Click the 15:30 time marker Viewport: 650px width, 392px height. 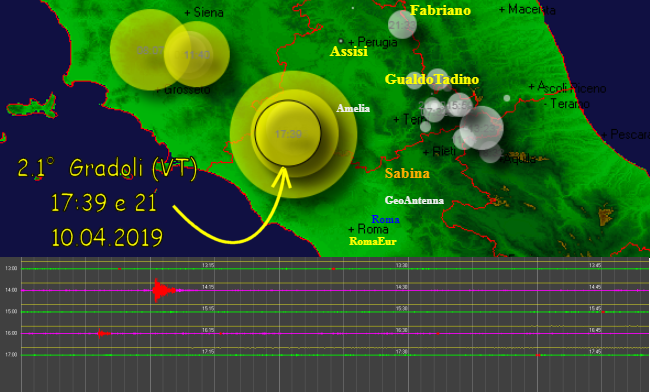point(401,308)
